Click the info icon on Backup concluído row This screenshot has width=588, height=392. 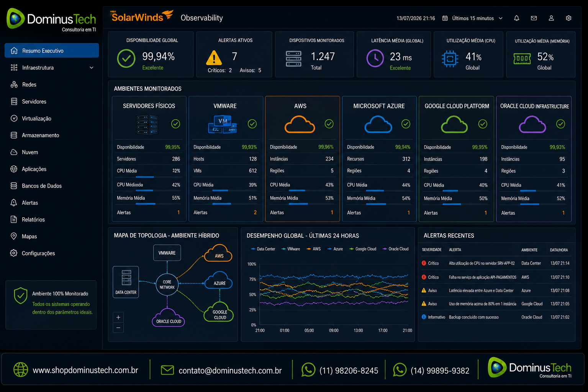click(x=424, y=317)
